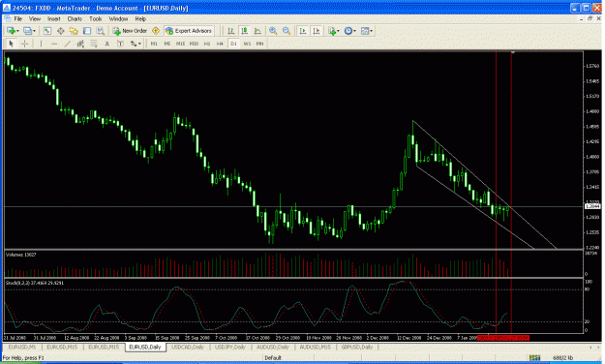Open the Terminal window icon
Screen dimensions: 605x364
click(x=87, y=31)
